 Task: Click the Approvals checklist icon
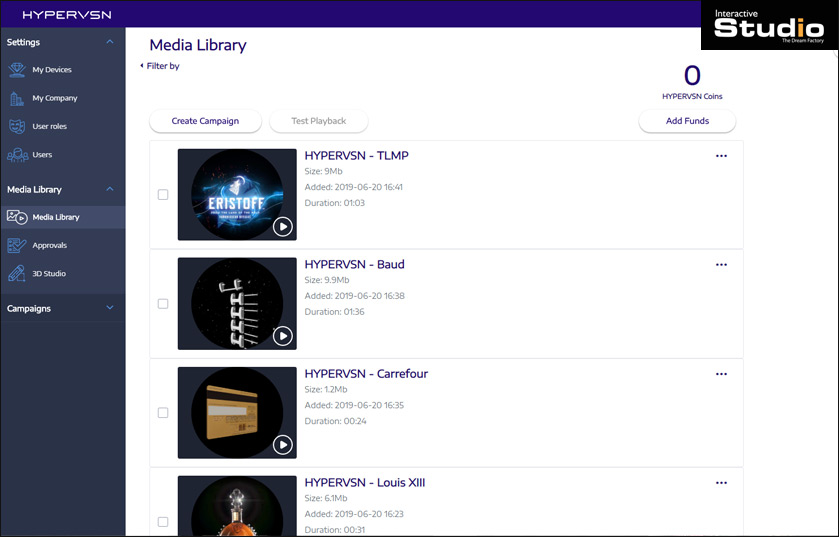pyautogui.click(x=17, y=246)
